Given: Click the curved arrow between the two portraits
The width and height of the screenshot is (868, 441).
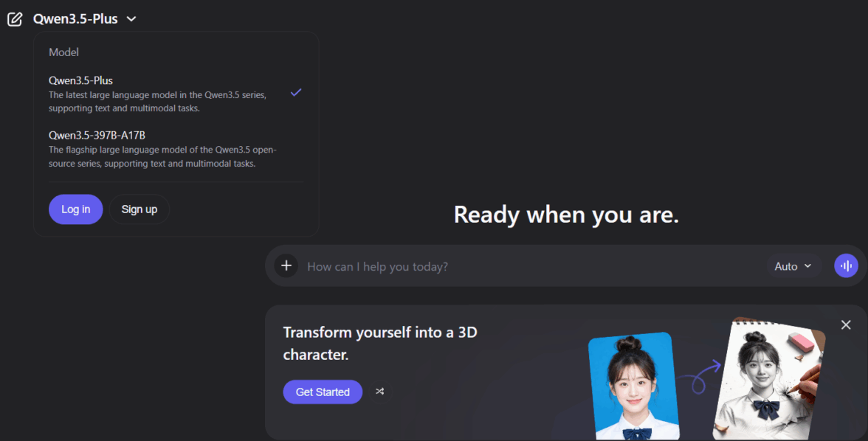Looking at the screenshot, I should [x=699, y=375].
